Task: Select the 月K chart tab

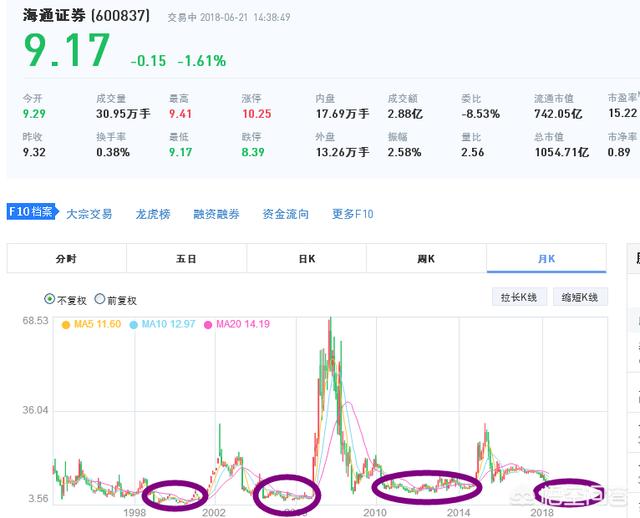Action: coord(545,258)
